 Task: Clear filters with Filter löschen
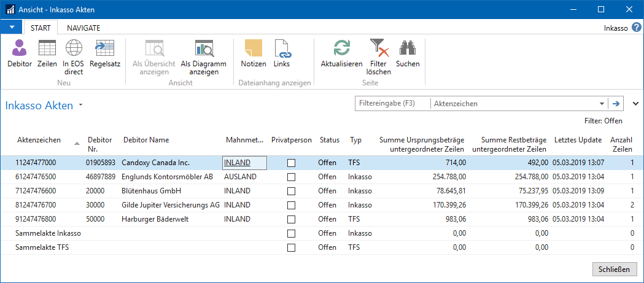tap(378, 48)
